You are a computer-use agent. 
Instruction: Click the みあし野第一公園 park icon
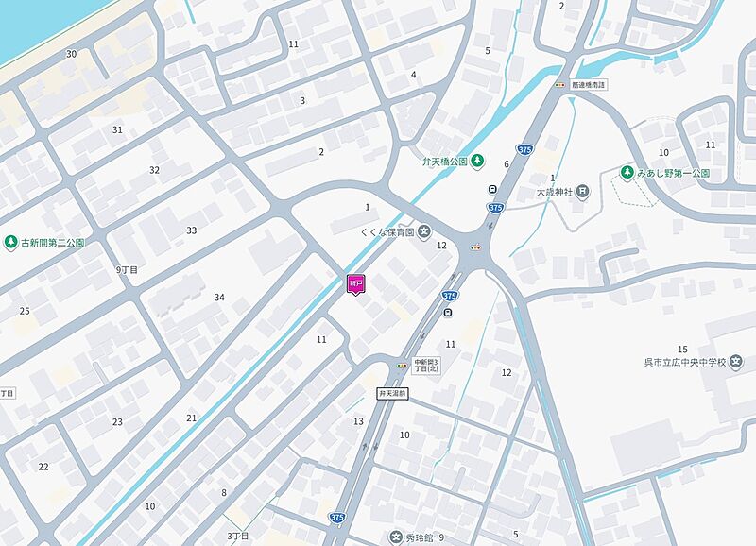pos(627,173)
